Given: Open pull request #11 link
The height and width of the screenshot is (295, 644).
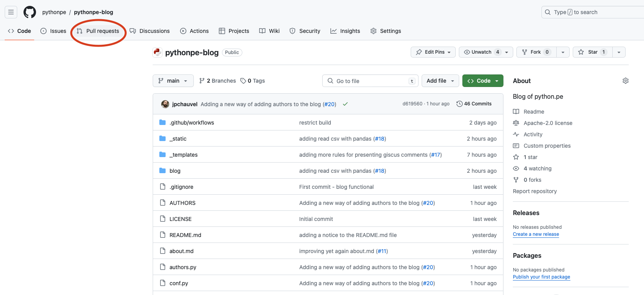Looking at the screenshot, I should [382, 251].
